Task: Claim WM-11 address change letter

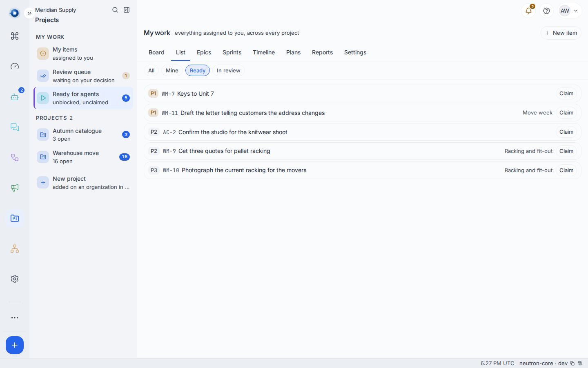Action: (x=566, y=113)
